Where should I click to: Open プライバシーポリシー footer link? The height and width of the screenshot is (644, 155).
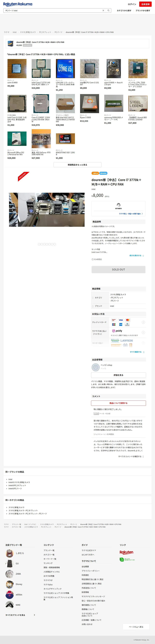click(91, 571)
